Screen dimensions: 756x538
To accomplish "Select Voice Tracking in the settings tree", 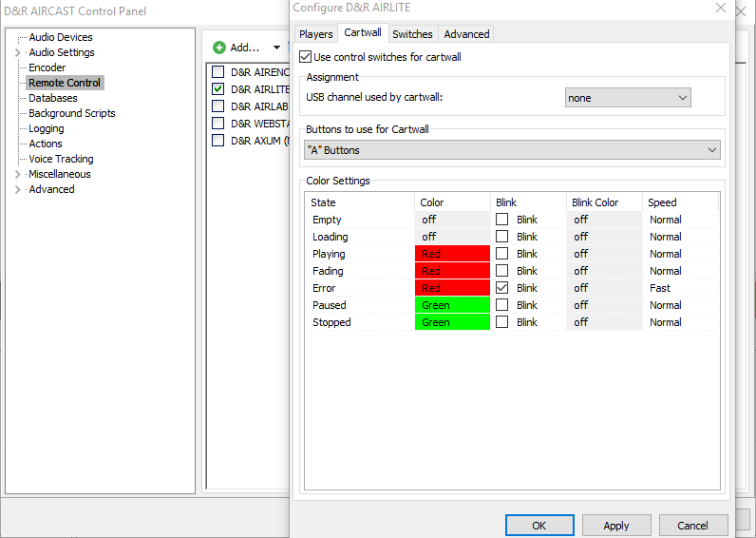I will pyautogui.click(x=61, y=159).
